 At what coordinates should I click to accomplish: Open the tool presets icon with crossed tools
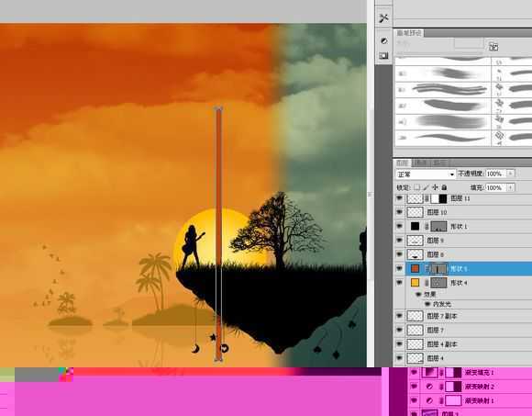click(383, 18)
